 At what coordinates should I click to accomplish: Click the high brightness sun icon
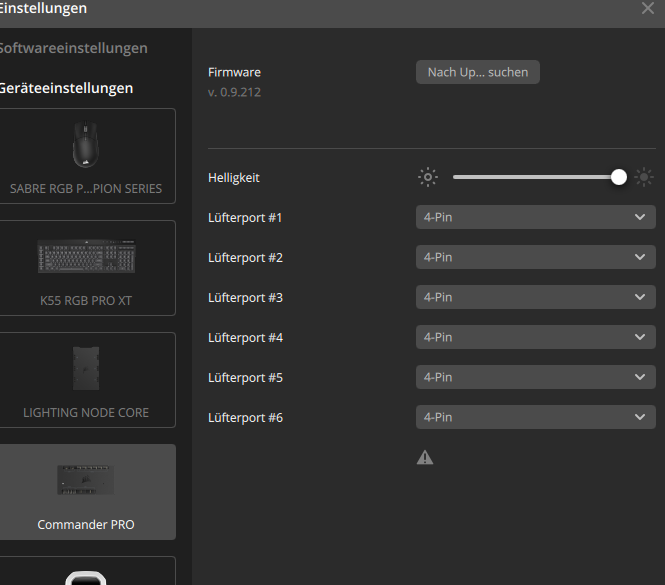644,177
